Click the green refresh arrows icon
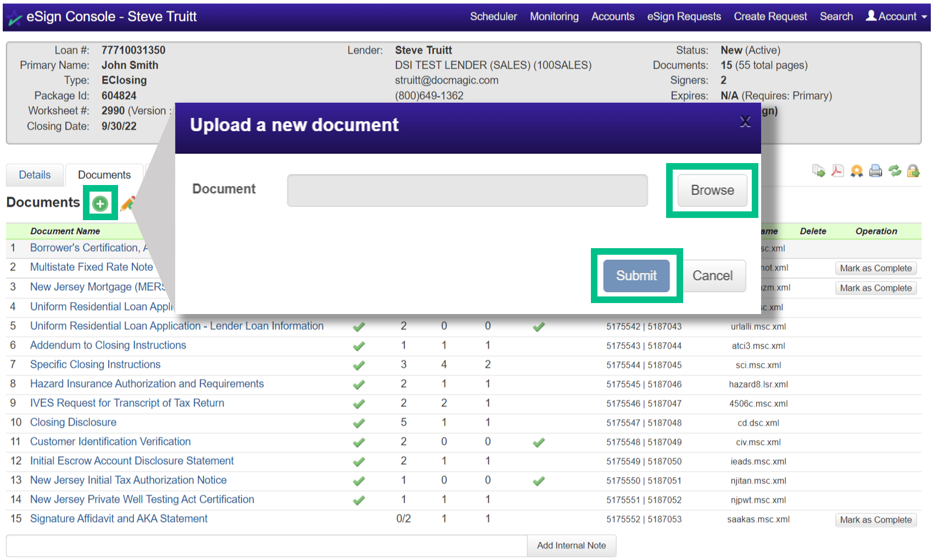Image resolution: width=933 pixels, height=560 pixels. pyautogui.click(x=895, y=171)
